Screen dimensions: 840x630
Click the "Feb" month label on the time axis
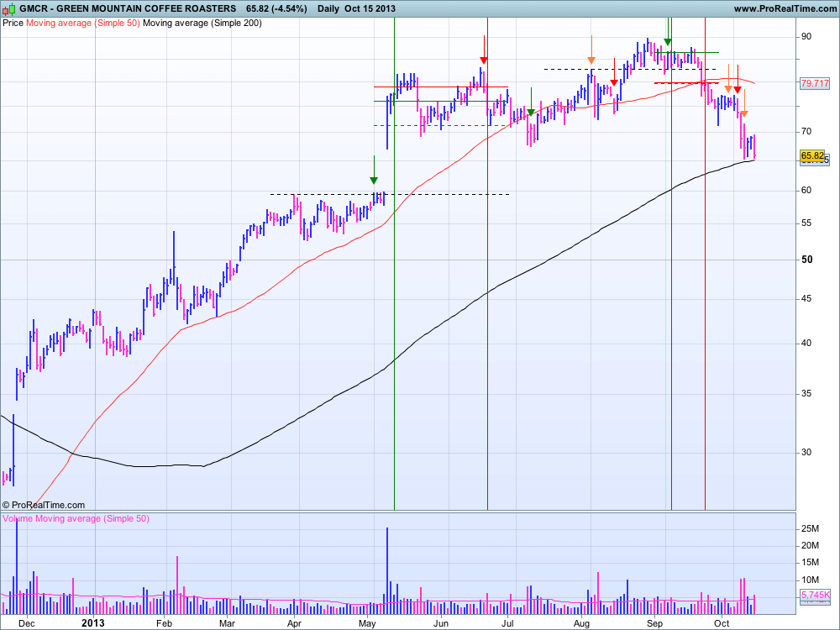(x=164, y=623)
